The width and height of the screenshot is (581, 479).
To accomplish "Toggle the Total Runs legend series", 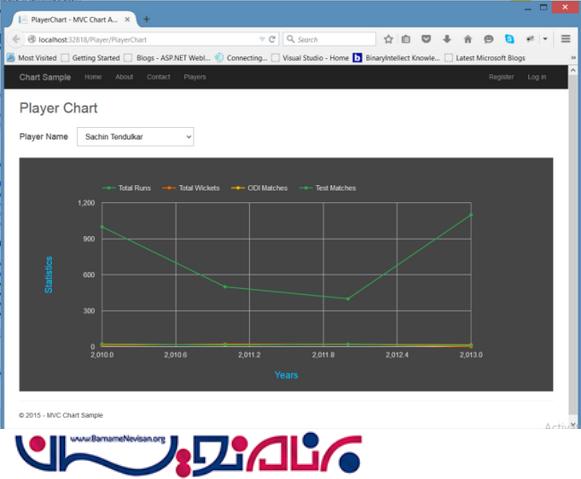I will tap(127, 188).
